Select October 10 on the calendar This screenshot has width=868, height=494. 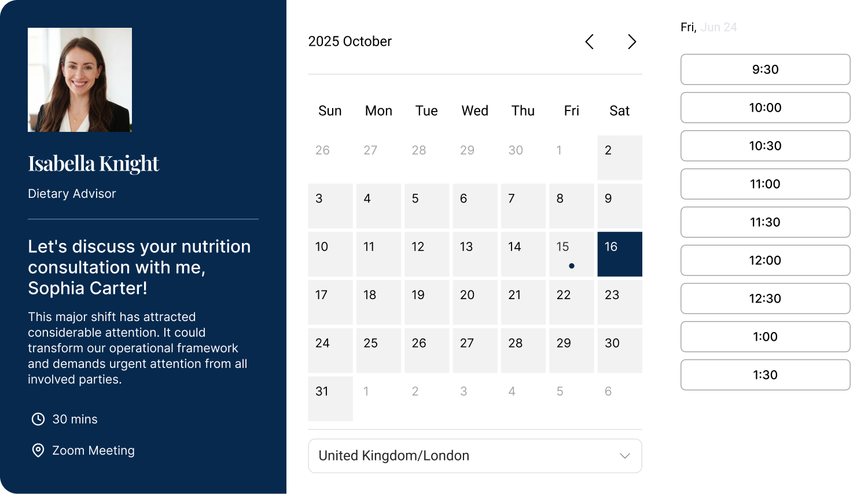tap(330, 254)
